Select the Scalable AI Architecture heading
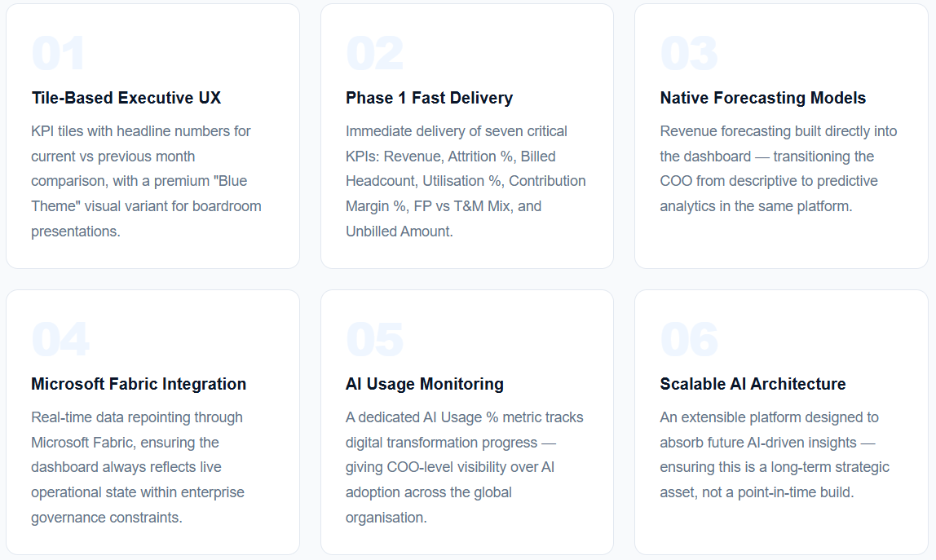This screenshot has width=936, height=560. coord(753,384)
